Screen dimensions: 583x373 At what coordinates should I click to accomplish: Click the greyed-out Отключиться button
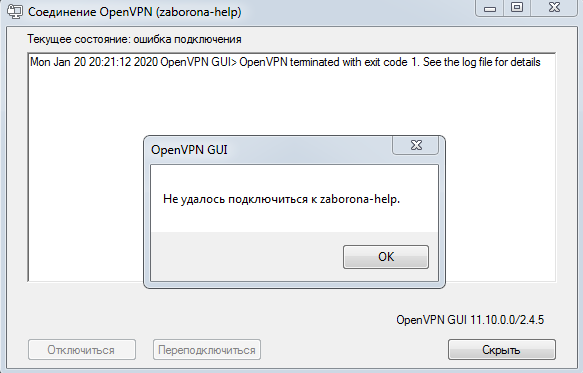pos(82,350)
